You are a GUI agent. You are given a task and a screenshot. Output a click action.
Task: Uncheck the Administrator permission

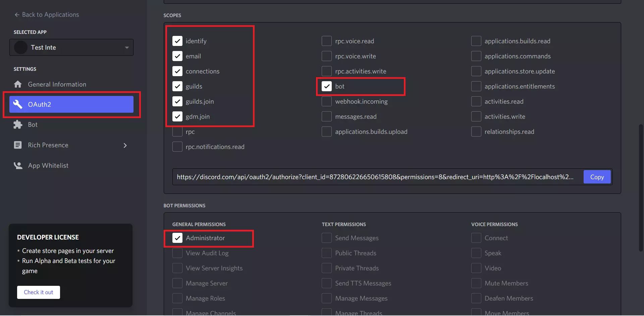tap(177, 238)
